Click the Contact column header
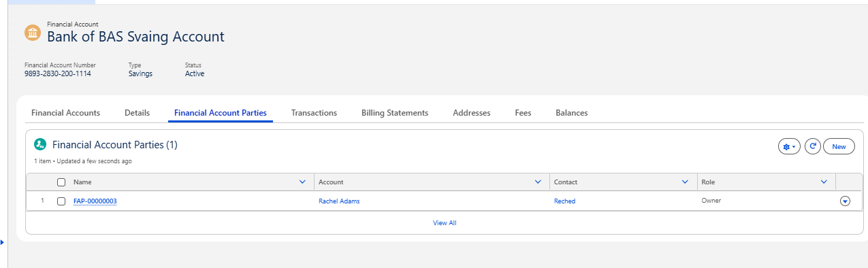The image size is (868, 268). coord(623,182)
